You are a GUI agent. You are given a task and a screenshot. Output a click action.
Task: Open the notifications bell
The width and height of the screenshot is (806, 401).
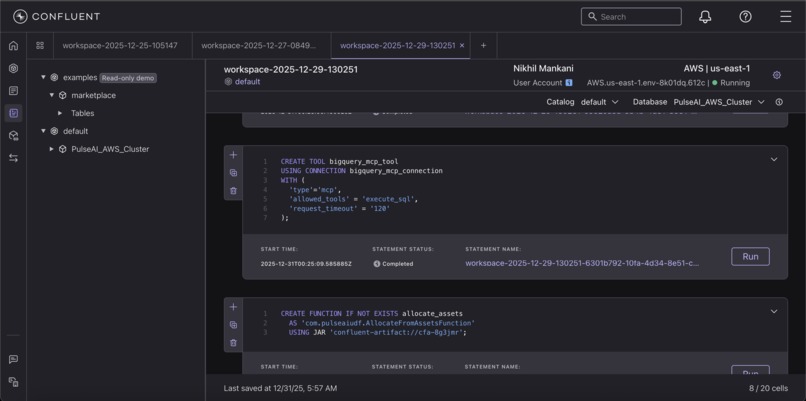click(x=705, y=17)
